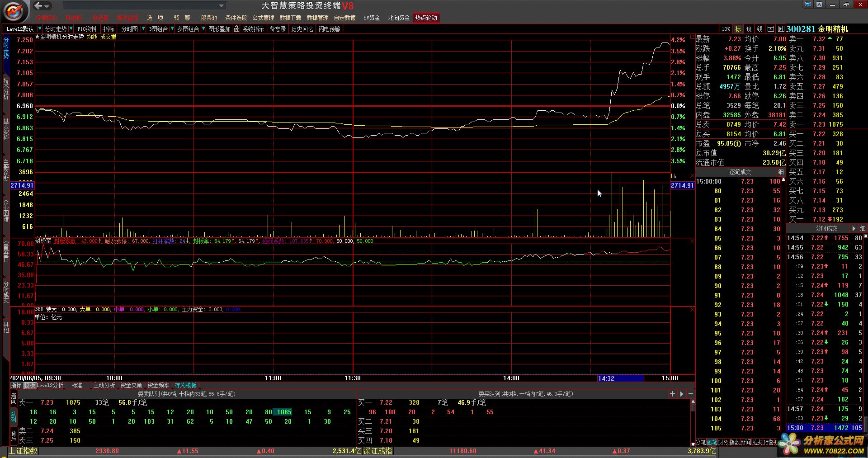Image resolution: width=868 pixels, height=458 pixels.
Task: Click the 图形叠加 button
Action: [x=219, y=29]
